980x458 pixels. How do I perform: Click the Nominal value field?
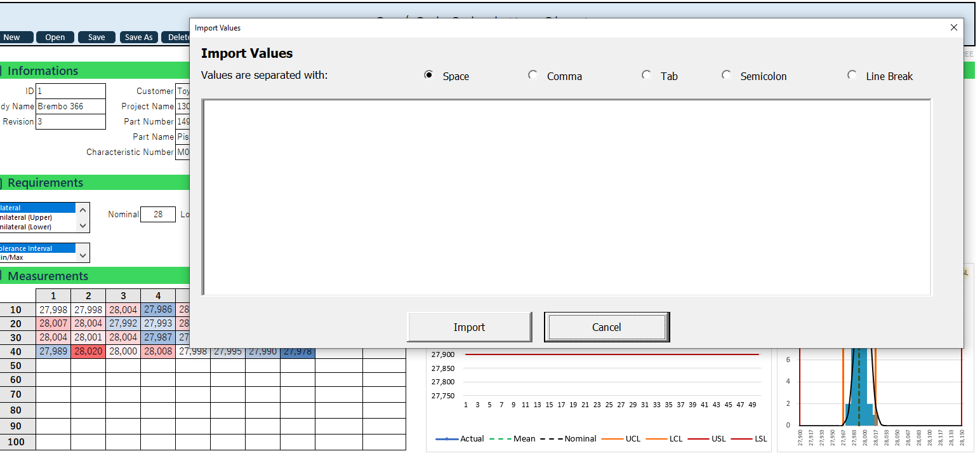[x=157, y=215]
